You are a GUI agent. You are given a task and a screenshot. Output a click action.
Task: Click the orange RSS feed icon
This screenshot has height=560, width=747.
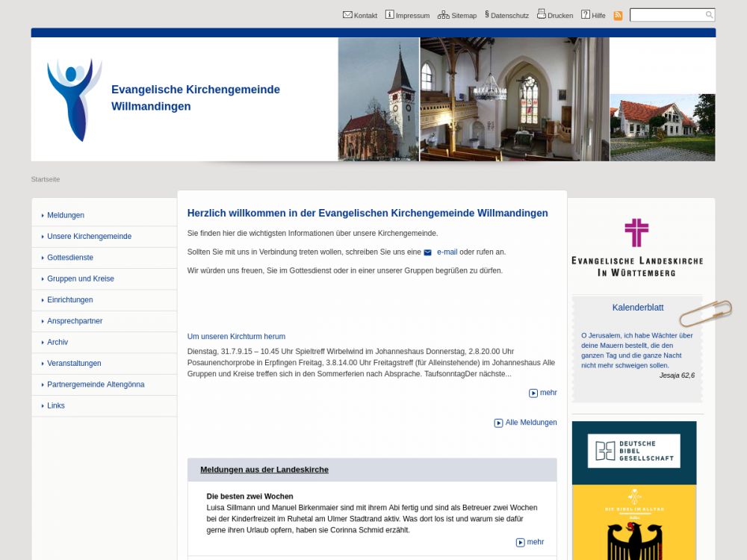618,16
